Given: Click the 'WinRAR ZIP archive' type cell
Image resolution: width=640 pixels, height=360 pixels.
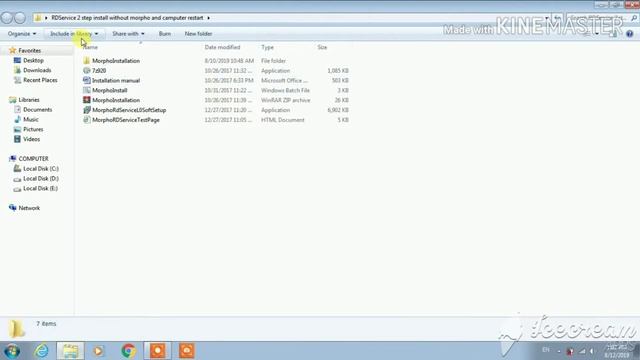Looking at the screenshot, I should coord(286,100).
